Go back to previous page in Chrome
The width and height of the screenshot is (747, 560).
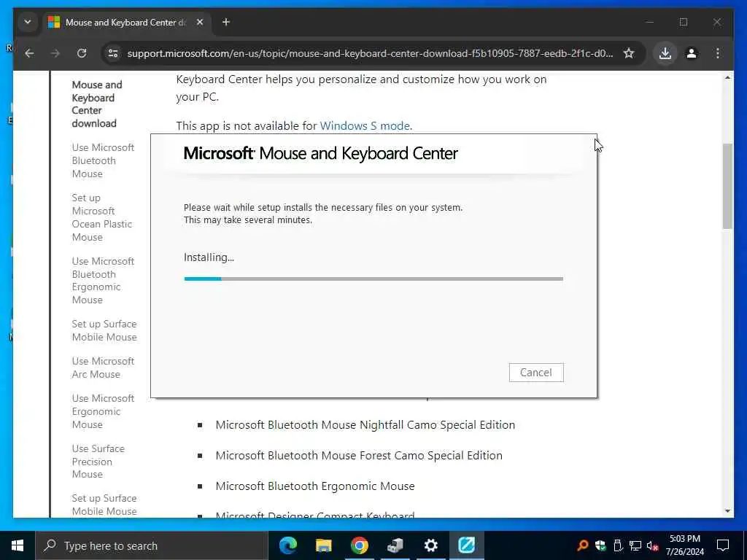[29, 53]
